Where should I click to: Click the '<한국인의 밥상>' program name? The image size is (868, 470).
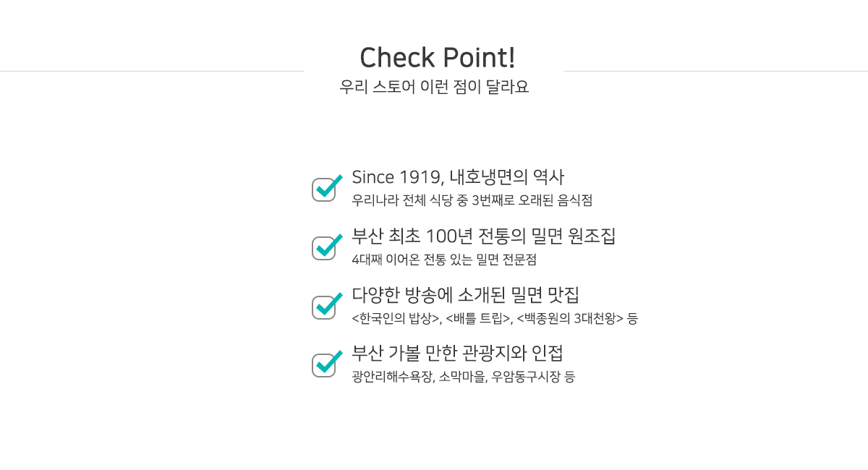[x=396, y=318]
